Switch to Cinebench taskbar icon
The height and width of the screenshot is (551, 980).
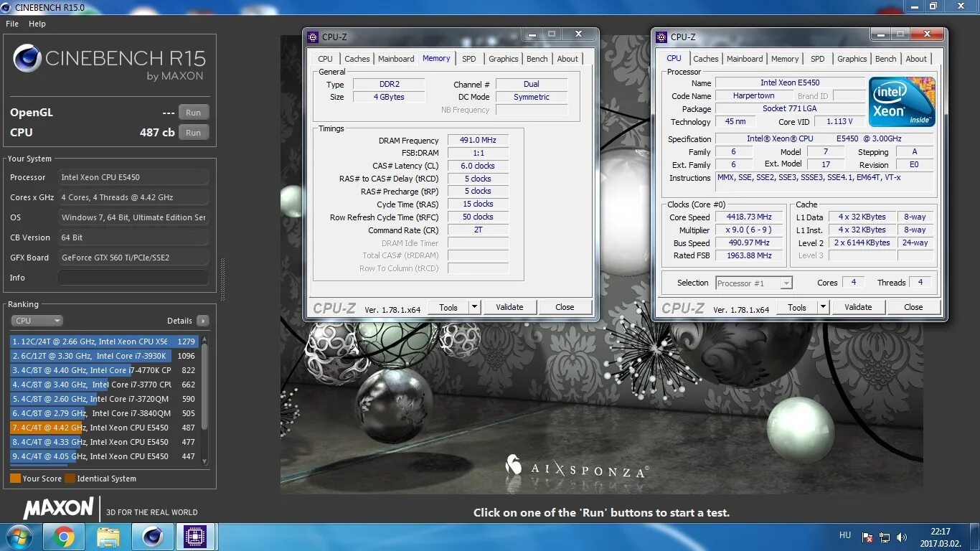[152, 537]
